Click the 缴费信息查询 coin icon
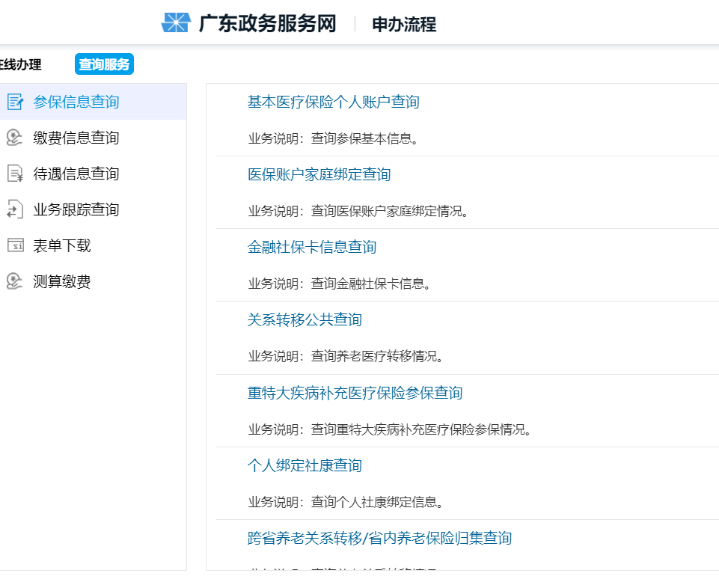 point(15,138)
